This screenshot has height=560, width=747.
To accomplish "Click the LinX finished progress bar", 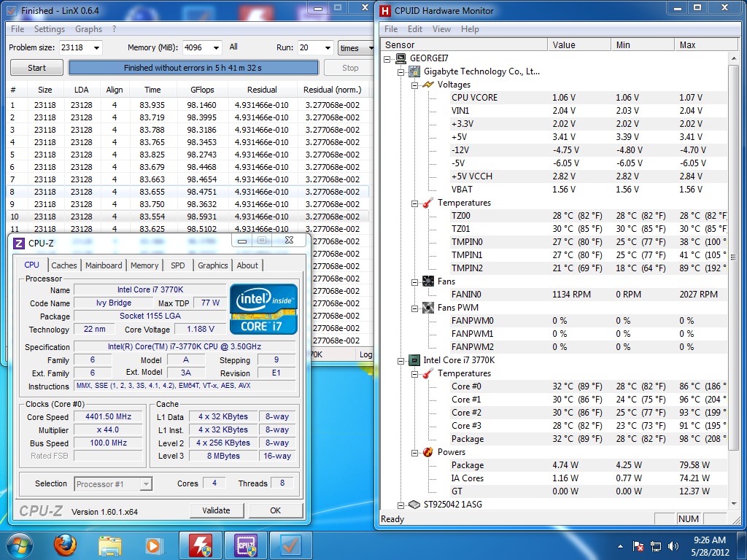I will pos(193,68).
